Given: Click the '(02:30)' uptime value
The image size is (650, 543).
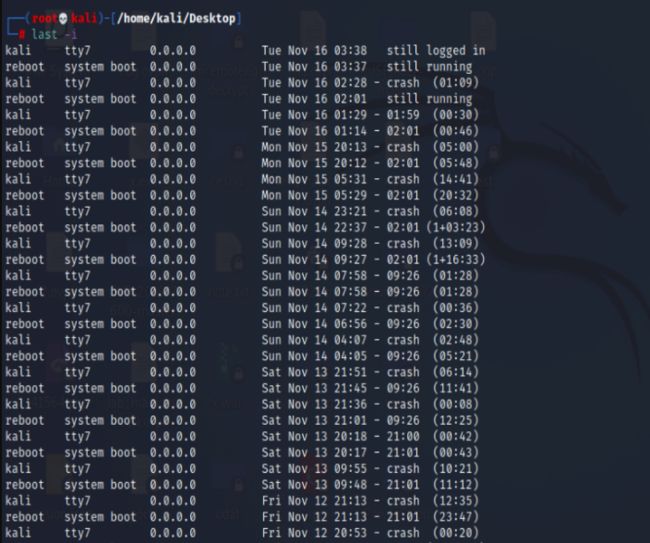Looking at the screenshot, I should (456, 324).
